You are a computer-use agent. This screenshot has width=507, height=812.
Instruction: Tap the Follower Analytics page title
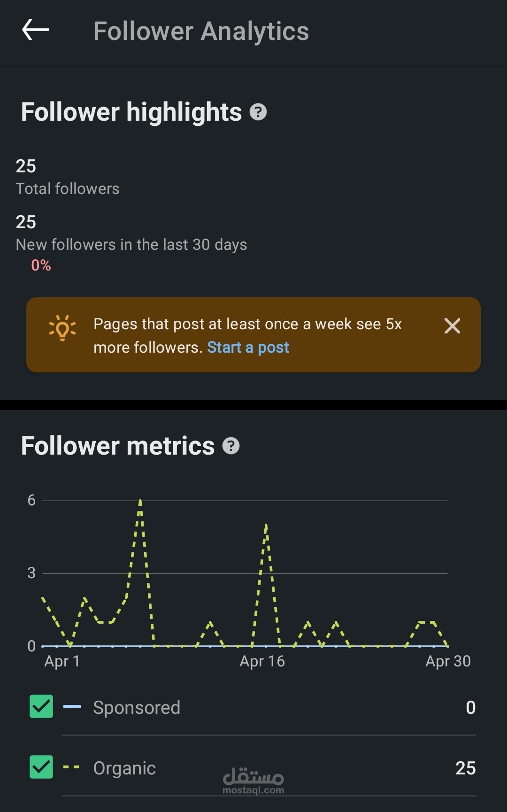201,31
